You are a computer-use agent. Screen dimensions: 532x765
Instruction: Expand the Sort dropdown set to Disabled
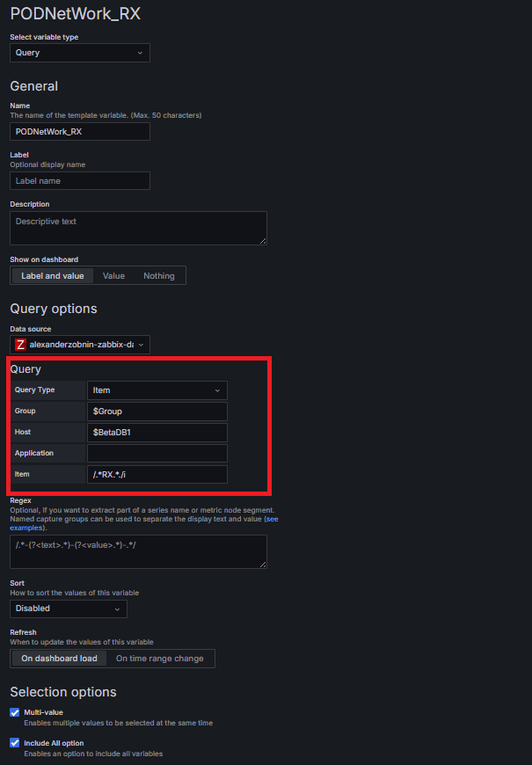click(x=69, y=608)
